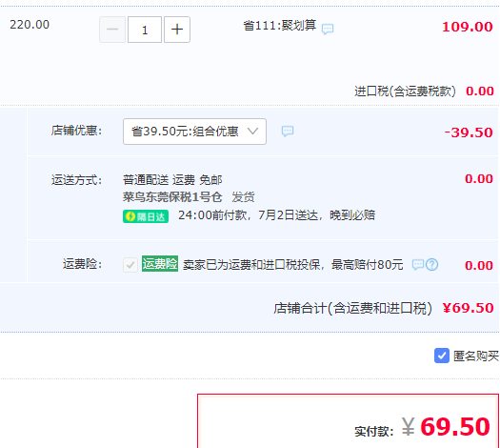Decrease quantity with the minus button
The width and height of the screenshot is (500, 448).
[x=112, y=30]
